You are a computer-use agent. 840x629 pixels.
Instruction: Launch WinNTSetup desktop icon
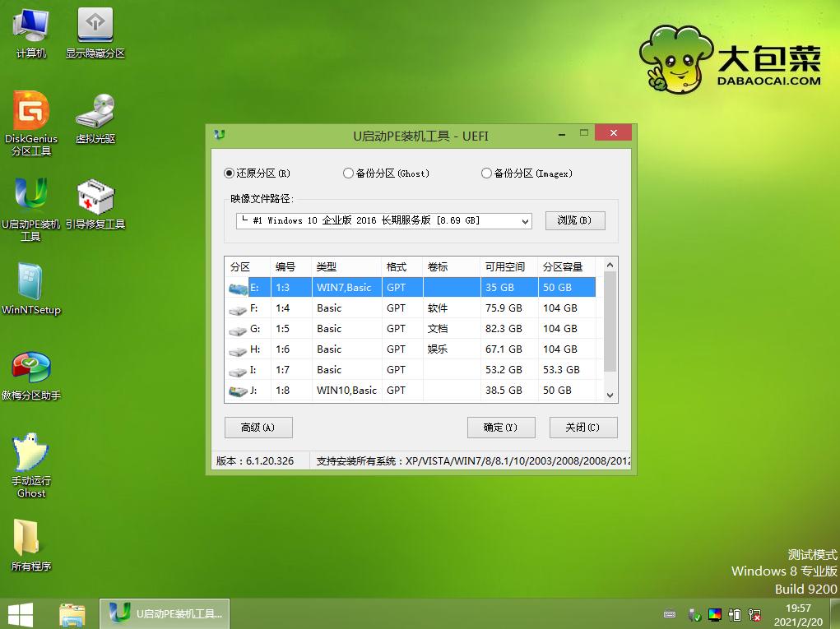click(x=31, y=289)
